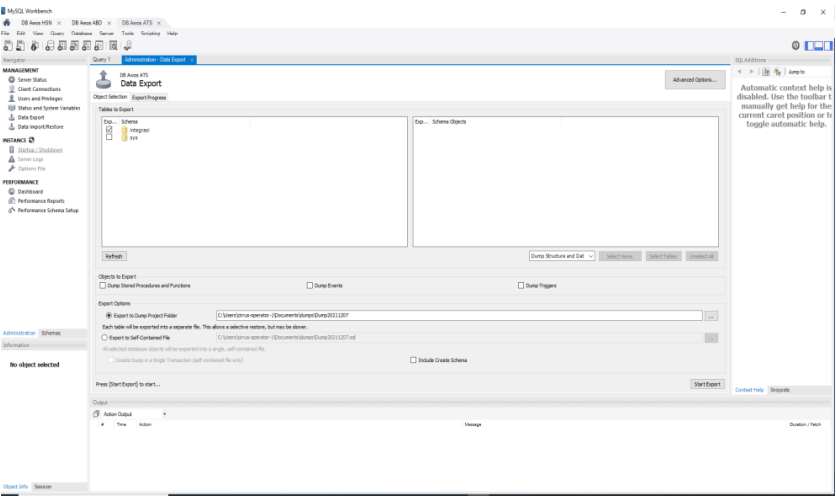This screenshot has width=836, height=498.
Task: Open Users and Privileges
Action: 40,99
